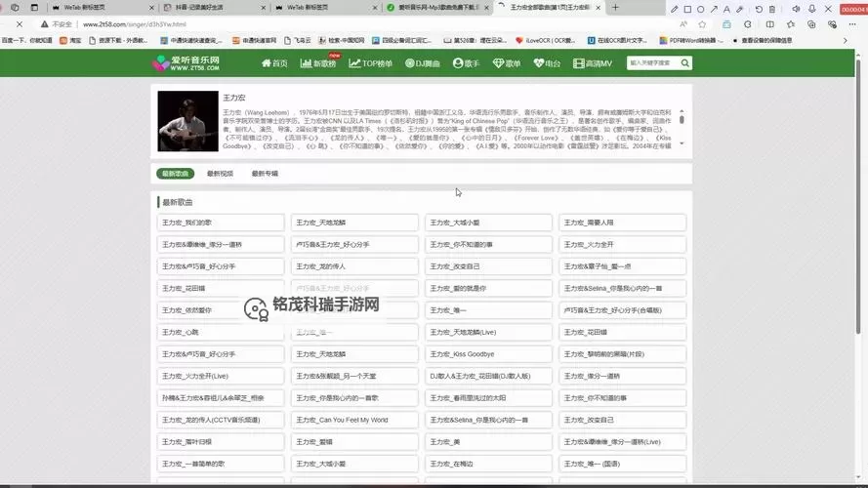This screenshot has width=868, height=488.
Task: Select the text annotation tool
Action: point(726,9)
